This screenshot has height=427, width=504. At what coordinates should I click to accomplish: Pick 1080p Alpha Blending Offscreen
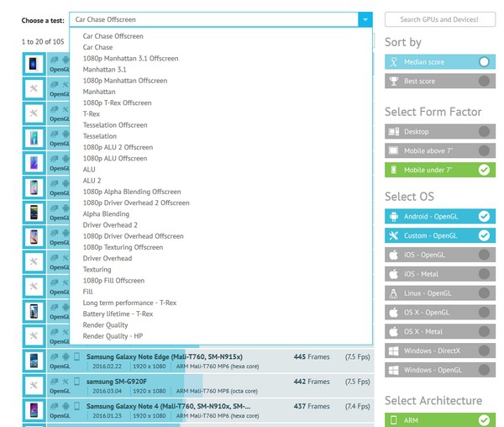tap(132, 192)
